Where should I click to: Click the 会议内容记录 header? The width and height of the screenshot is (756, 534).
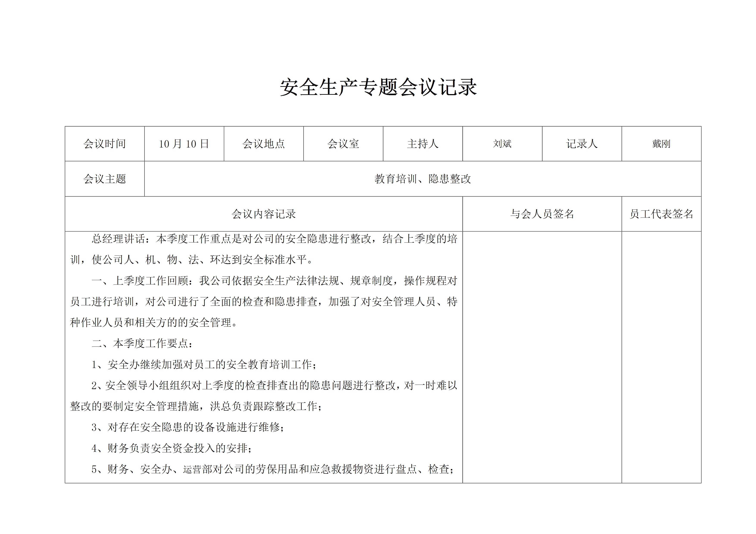click(263, 214)
